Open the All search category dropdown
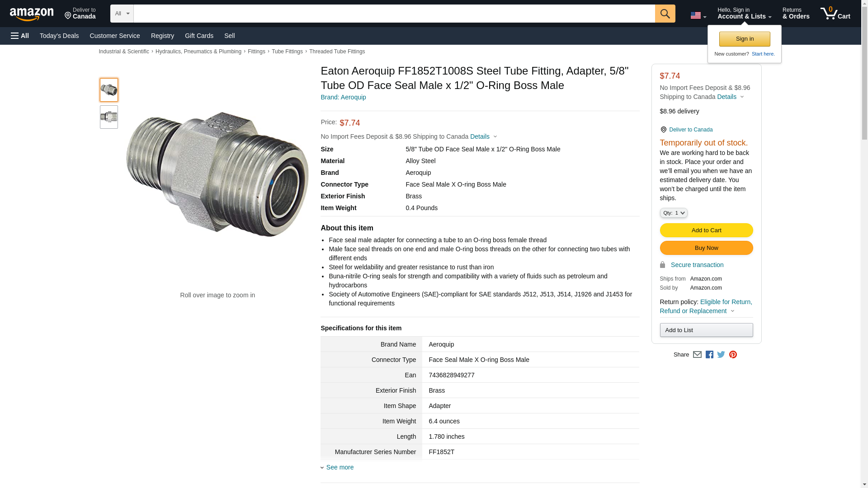868x488 pixels. tap(122, 14)
